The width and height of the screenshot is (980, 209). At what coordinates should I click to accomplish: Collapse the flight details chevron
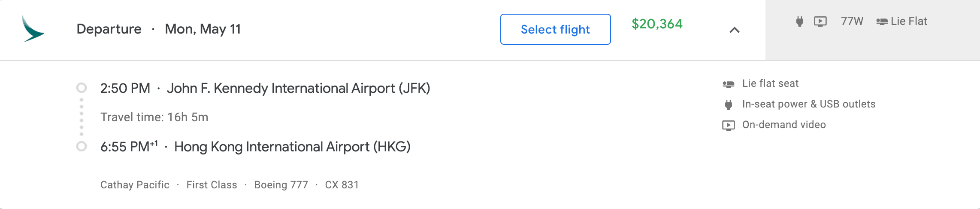point(735,30)
